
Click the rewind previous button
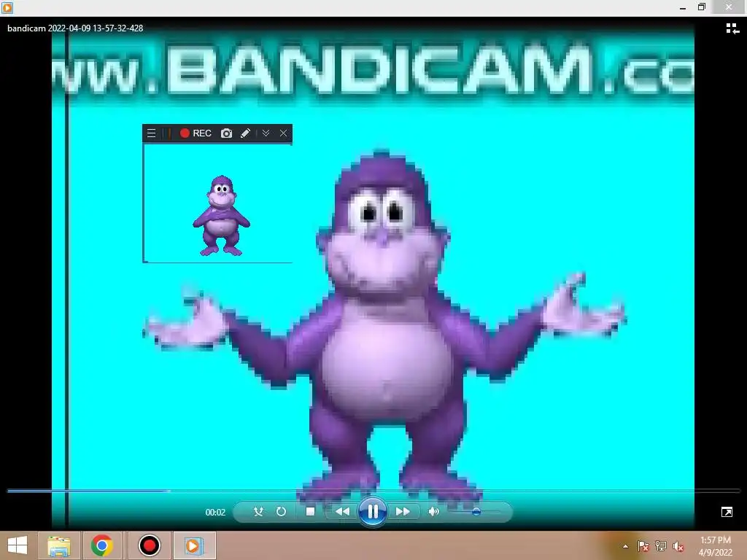coord(342,511)
